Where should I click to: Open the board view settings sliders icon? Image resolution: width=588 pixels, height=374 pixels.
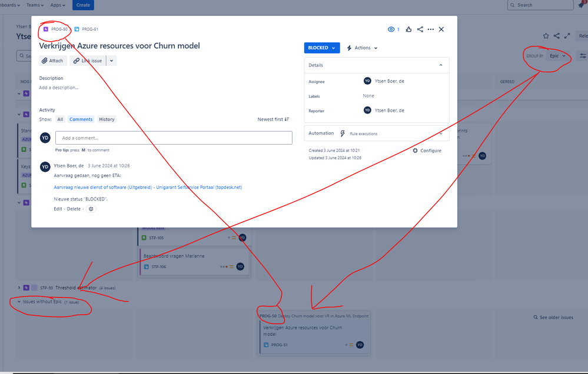tap(584, 55)
